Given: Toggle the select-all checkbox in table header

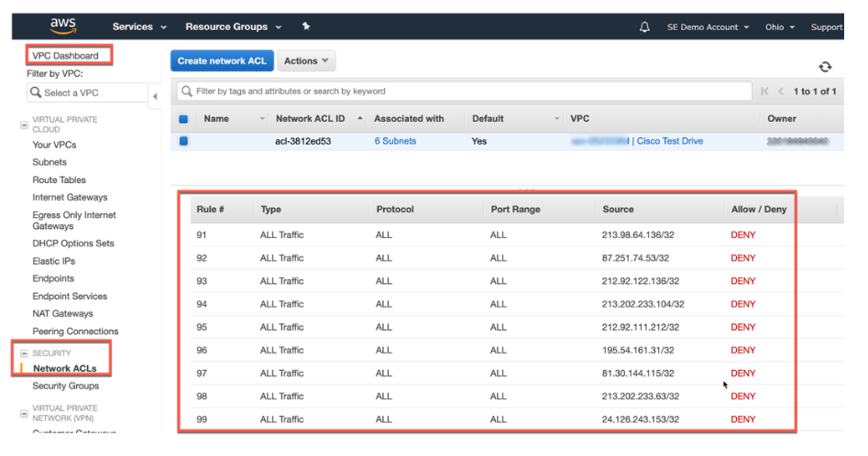Looking at the screenshot, I should 183,119.
